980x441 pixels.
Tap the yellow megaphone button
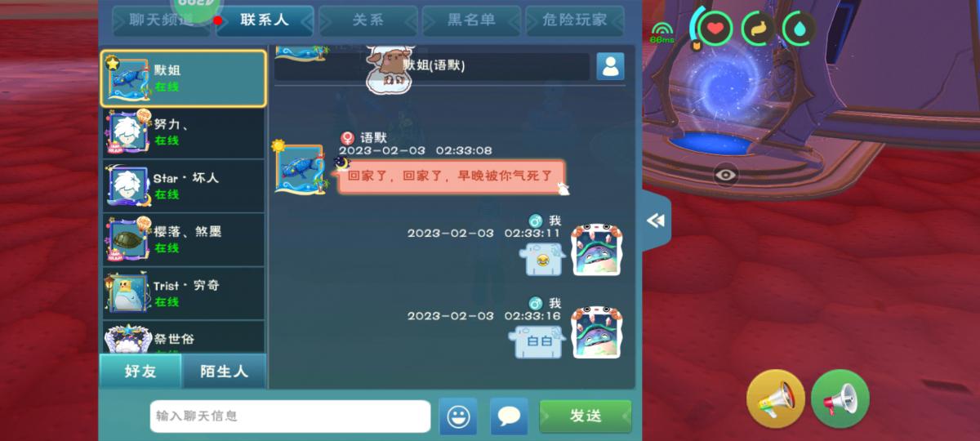point(775,399)
